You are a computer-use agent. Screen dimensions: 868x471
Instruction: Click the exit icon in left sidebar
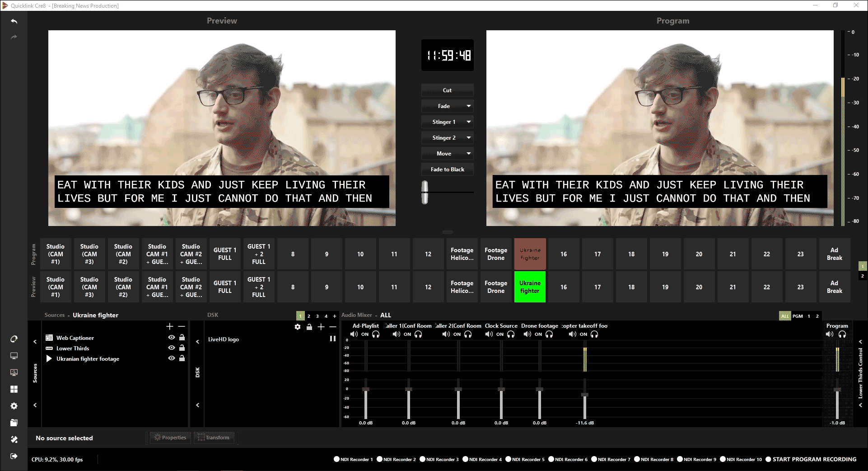click(x=14, y=456)
